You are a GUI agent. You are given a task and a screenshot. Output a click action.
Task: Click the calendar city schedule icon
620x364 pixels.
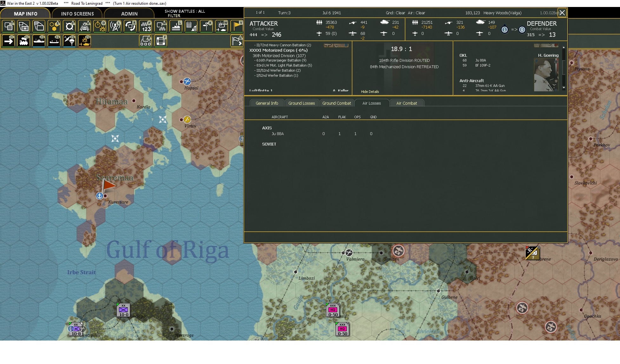[191, 26]
